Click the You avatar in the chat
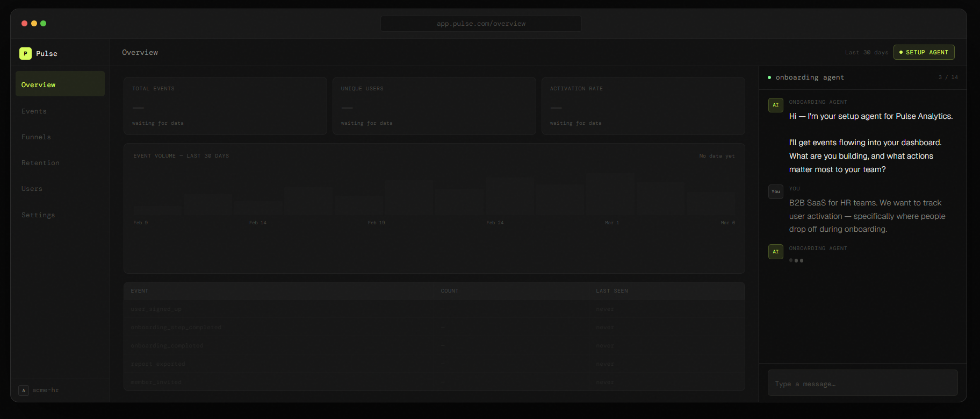The height and width of the screenshot is (419, 980). (775, 191)
